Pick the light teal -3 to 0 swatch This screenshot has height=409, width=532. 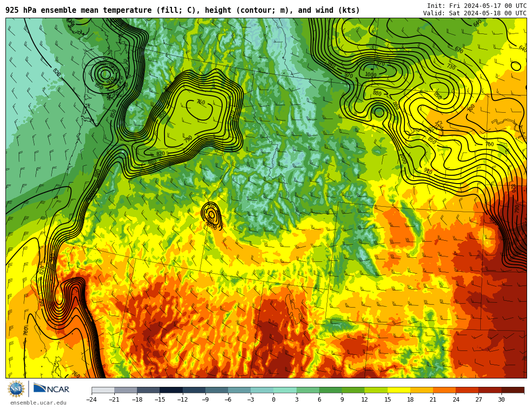[x=262, y=390]
